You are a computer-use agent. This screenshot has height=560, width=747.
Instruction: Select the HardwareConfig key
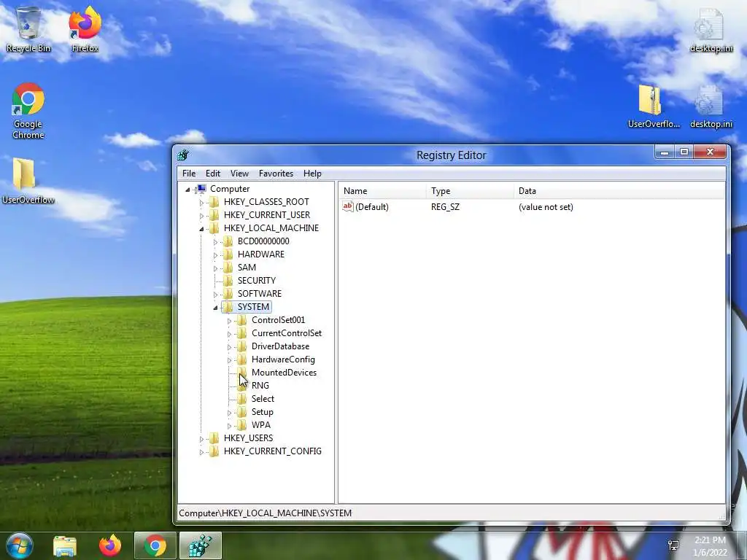tap(283, 359)
